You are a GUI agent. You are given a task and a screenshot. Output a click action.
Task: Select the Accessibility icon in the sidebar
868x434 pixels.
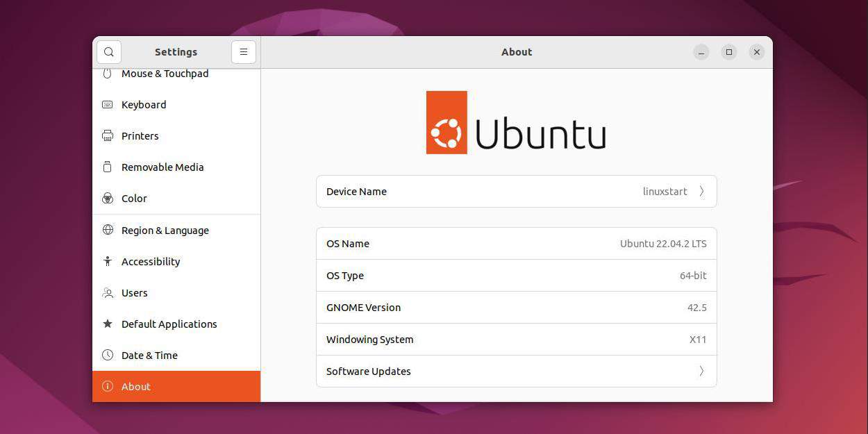pyautogui.click(x=108, y=262)
